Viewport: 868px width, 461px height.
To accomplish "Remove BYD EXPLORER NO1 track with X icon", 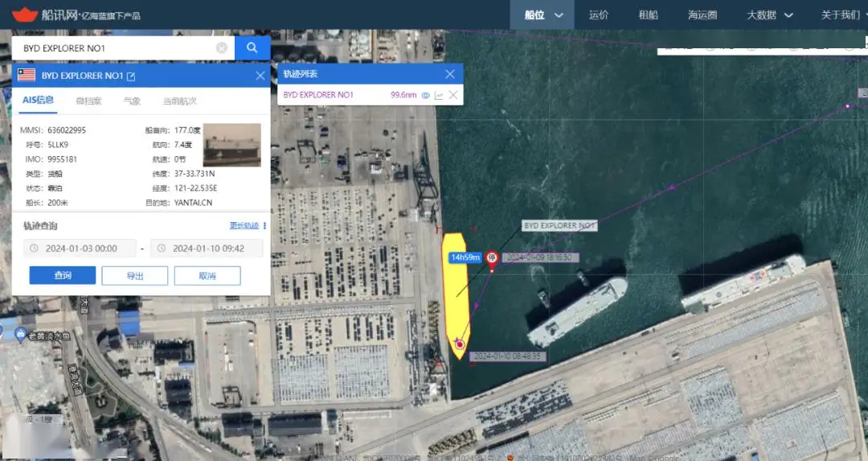I will [x=453, y=95].
